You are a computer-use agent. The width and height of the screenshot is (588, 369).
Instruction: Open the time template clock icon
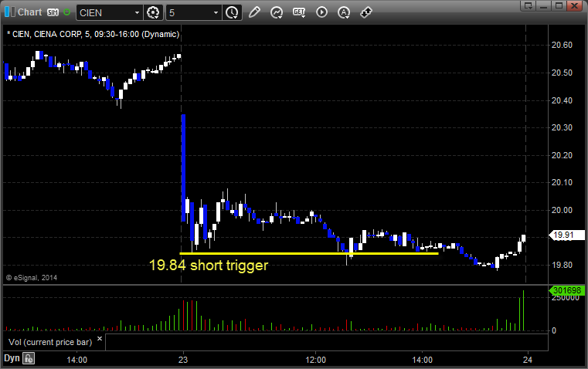click(232, 12)
